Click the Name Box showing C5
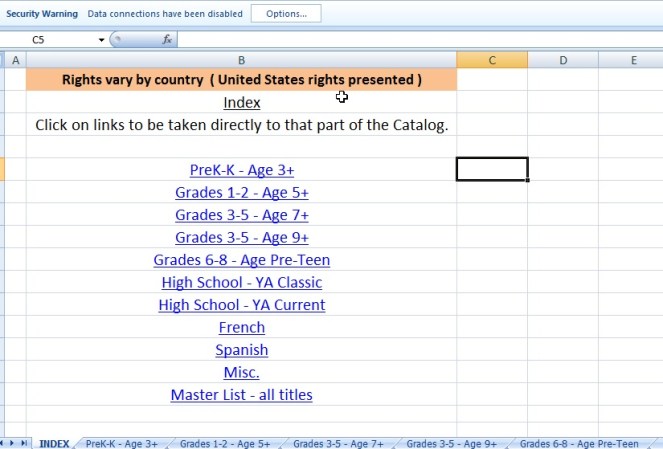The height and width of the screenshot is (449, 663). [x=60, y=39]
